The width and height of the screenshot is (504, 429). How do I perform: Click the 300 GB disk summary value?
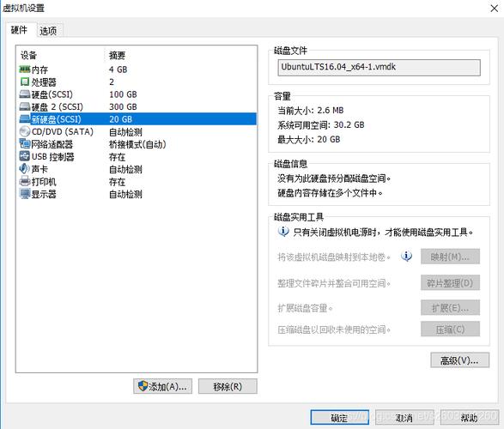pos(123,106)
